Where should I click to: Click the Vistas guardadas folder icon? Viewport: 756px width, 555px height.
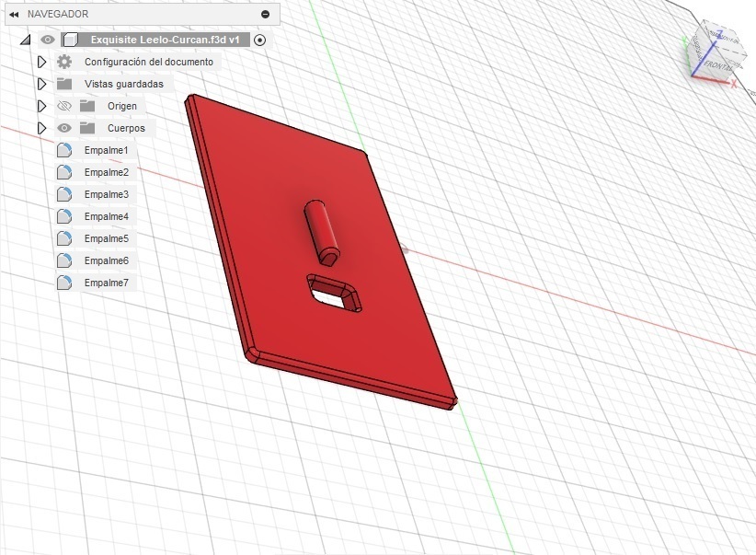64,84
